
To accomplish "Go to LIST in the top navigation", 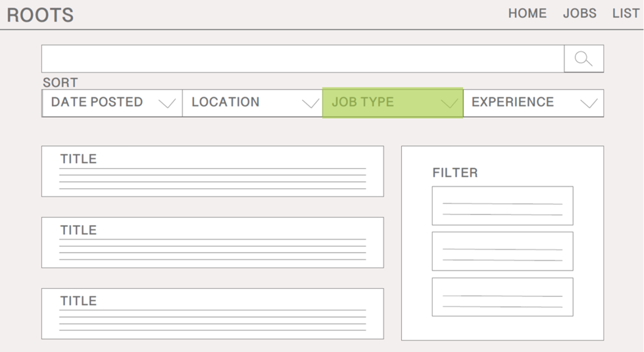I will pos(626,14).
